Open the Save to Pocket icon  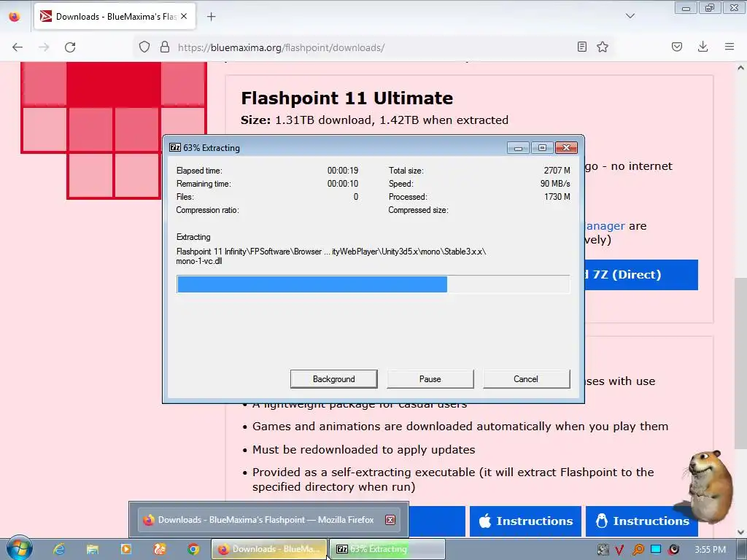click(677, 47)
